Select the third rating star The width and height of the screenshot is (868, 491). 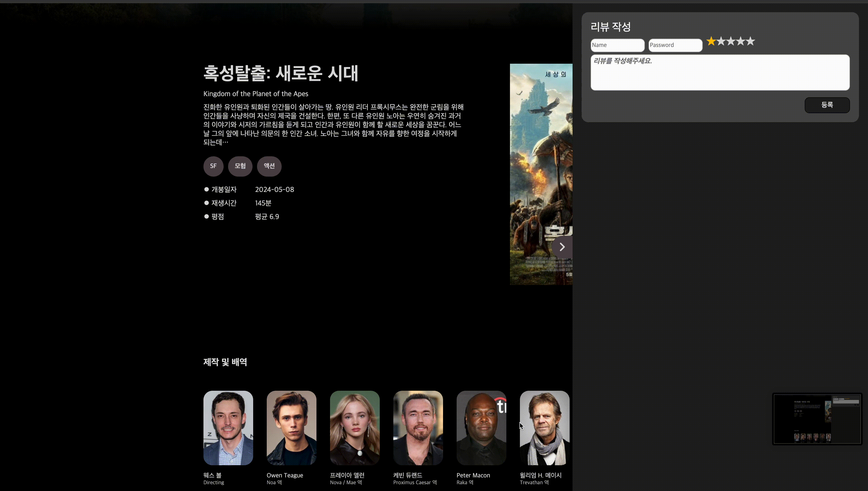[x=731, y=41]
